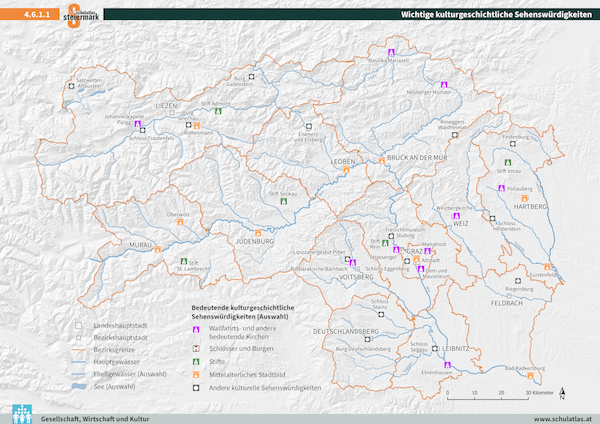Click the VOITSBERG district label
The image size is (600, 424).
tap(356, 277)
